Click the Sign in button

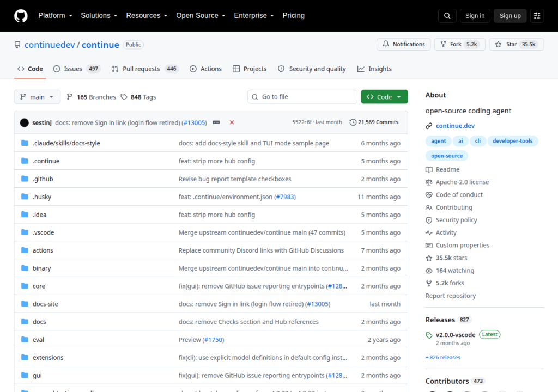(475, 16)
